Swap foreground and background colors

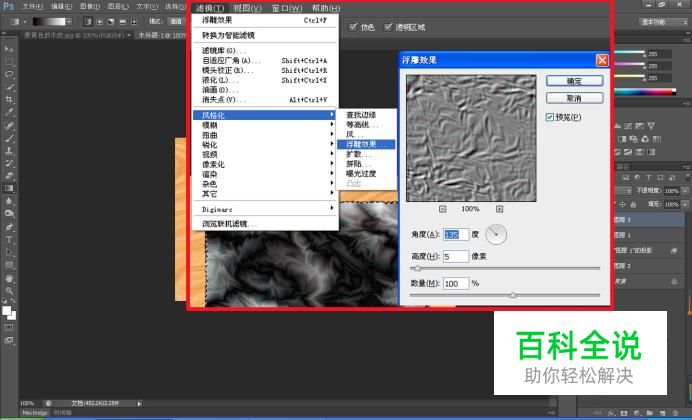pyautogui.click(x=14, y=301)
